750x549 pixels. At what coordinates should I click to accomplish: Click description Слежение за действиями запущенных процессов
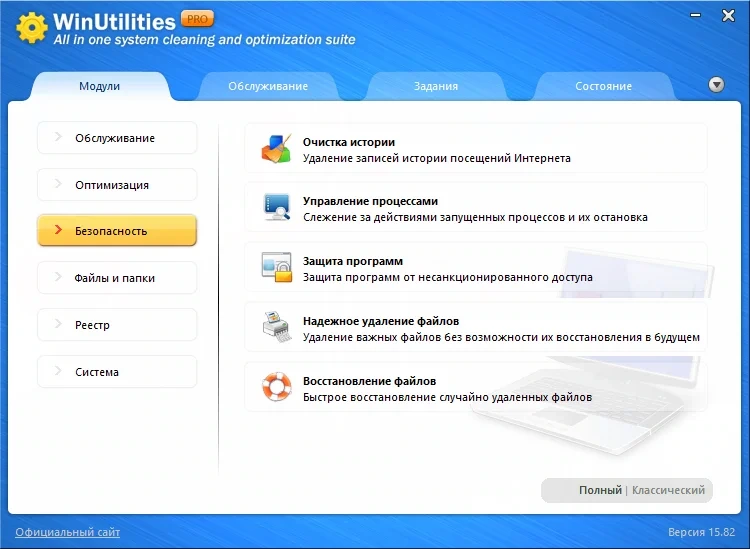click(x=475, y=217)
